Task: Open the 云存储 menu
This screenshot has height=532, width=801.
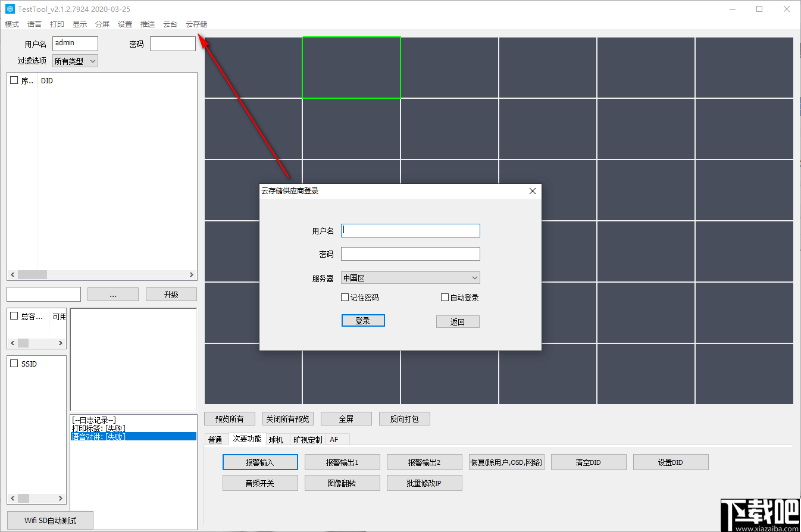Action: pos(196,24)
